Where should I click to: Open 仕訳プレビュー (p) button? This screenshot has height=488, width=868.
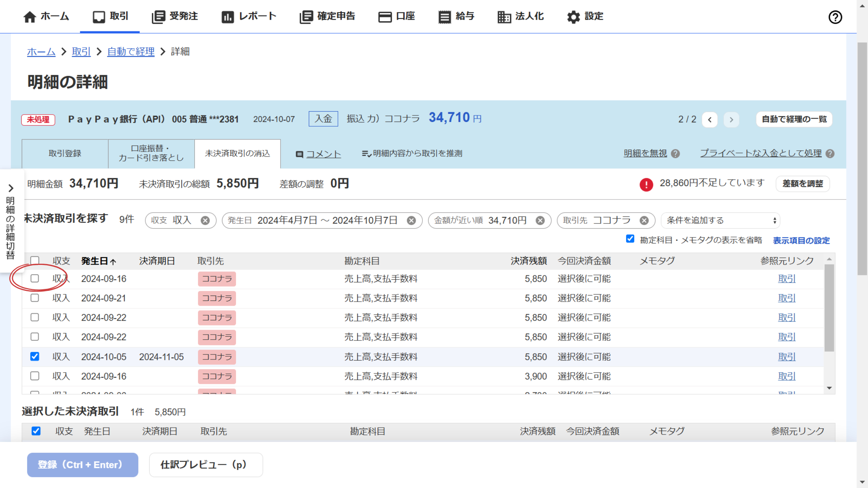tap(205, 465)
